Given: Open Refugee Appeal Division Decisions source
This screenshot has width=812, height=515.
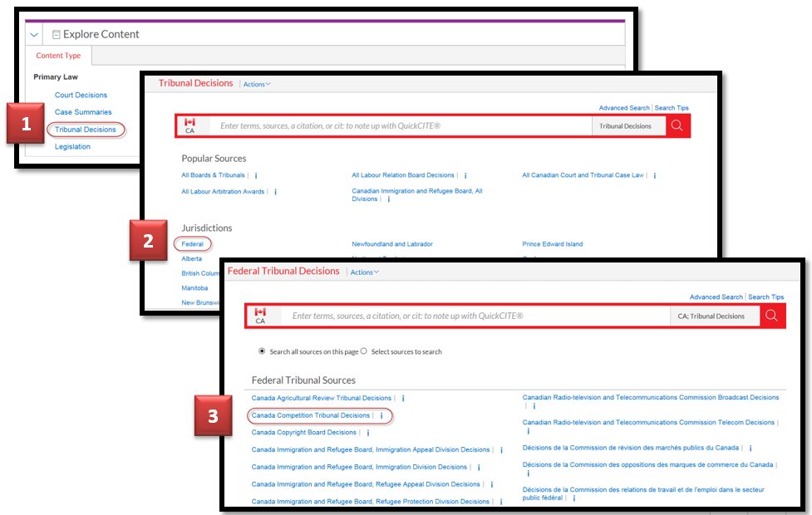Looking at the screenshot, I should click(x=366, y=484).
